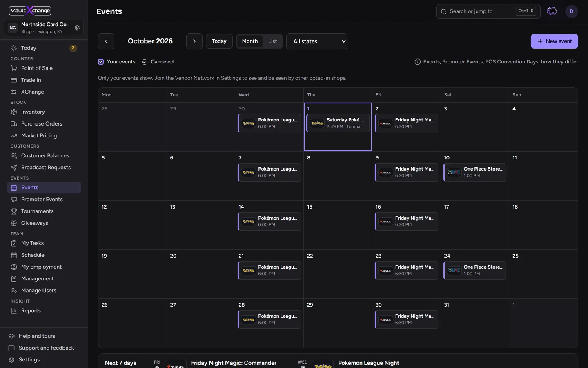The image size is (588, 368).
Task: Click the Reports bar chart icon
Action: pyautogui.click(x=14, y=310)
